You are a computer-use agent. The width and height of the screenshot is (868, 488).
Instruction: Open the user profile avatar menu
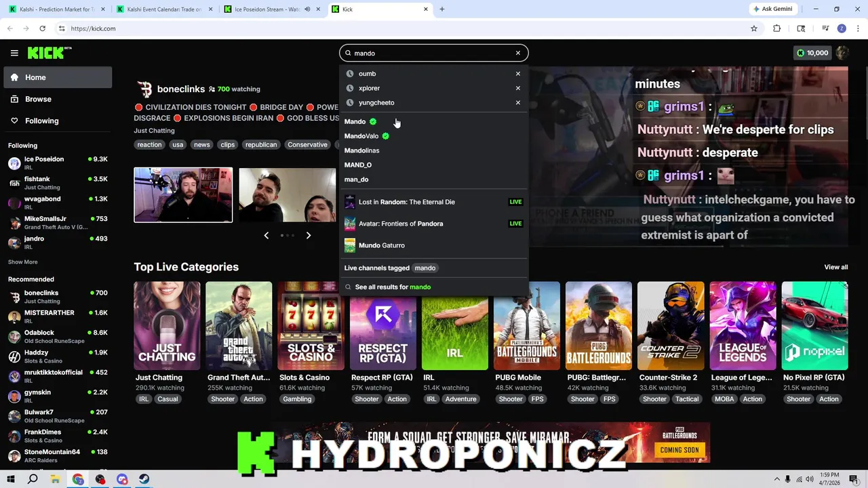click(x=842, y=53)
